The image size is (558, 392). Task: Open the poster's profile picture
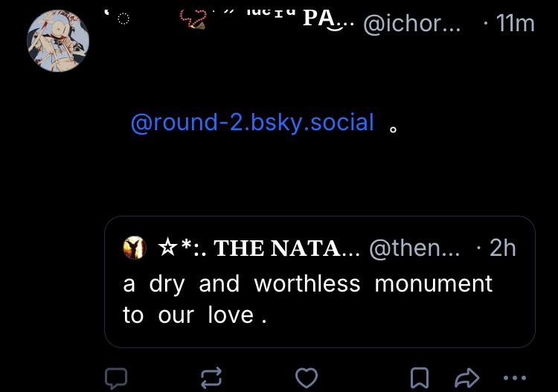coord(58,41)
